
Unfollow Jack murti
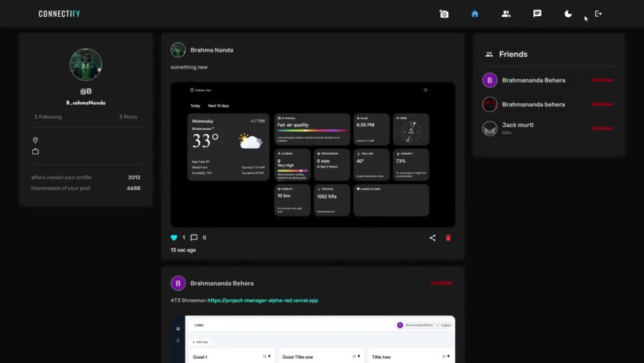pyautogui.click(x=602, y=128)
